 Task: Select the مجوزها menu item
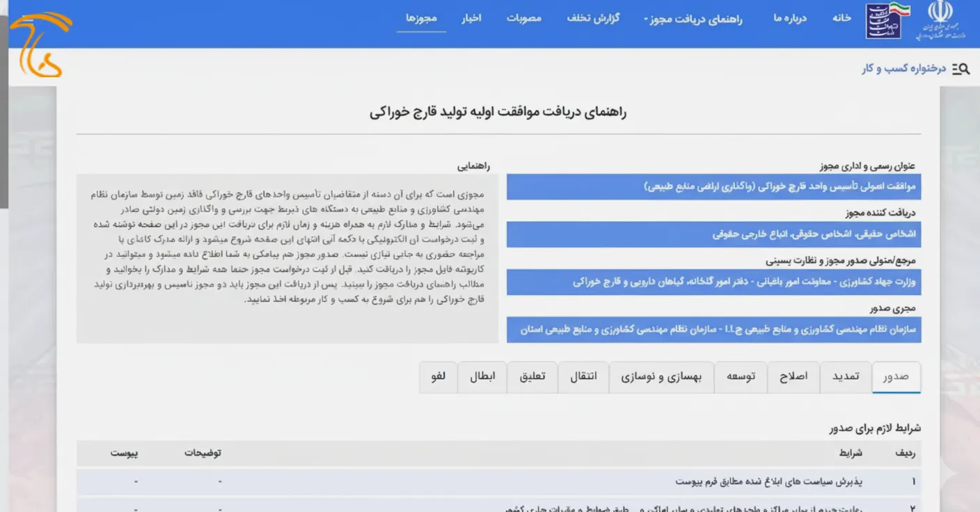(x=422, y=19)
